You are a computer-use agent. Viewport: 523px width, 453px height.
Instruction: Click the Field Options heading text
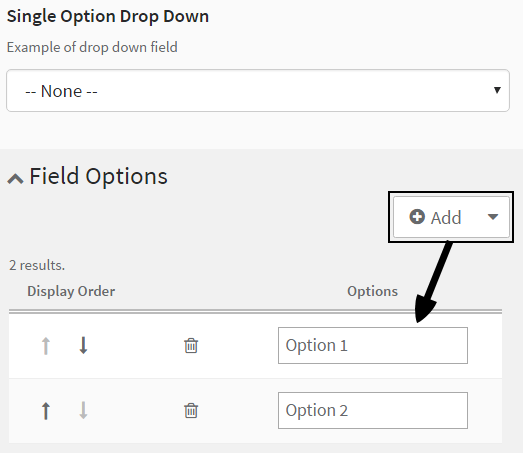[x=98, y=176]
